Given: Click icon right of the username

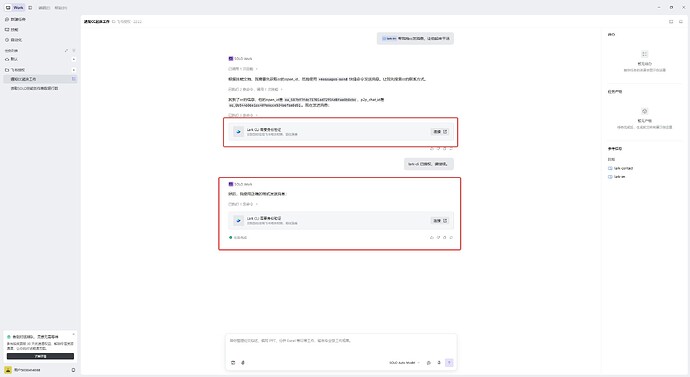Looking at the screenshot, I should coord(73,370).
